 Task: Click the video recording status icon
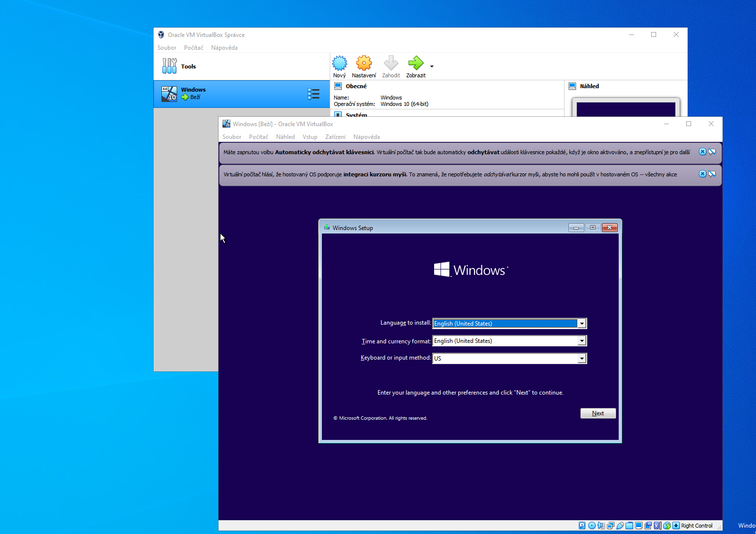point(648,526)
